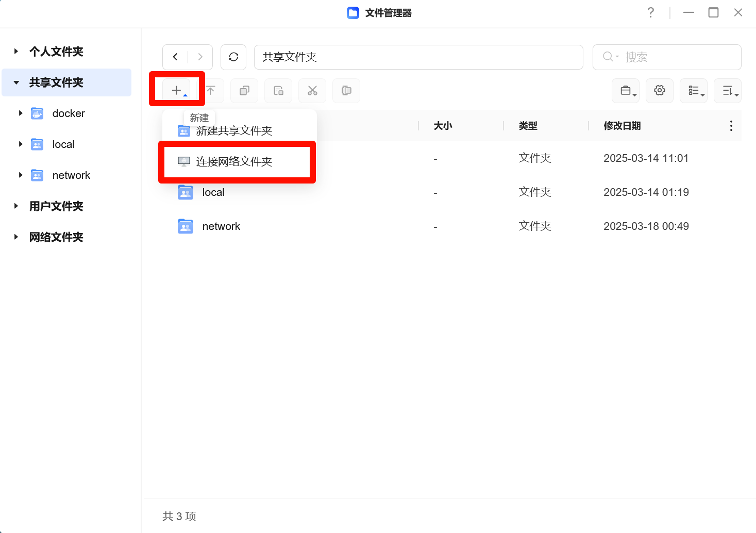This screenshot has width=756, height=533.
Task: Click 文件夹 type in the local row
Action: click(535, 192)
